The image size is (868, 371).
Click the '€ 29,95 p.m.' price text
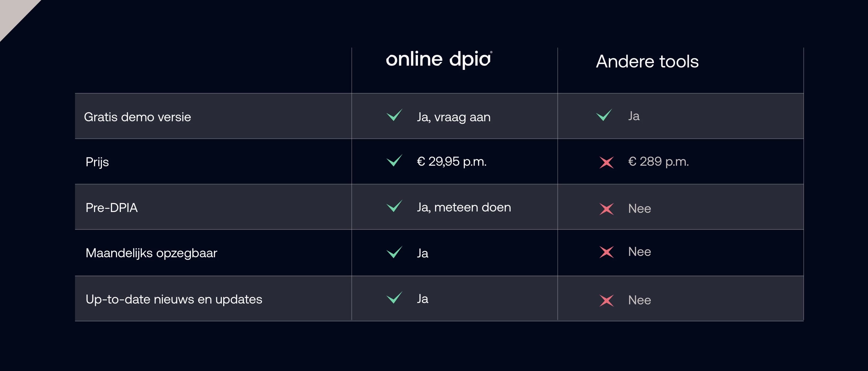tap(451, 162)
